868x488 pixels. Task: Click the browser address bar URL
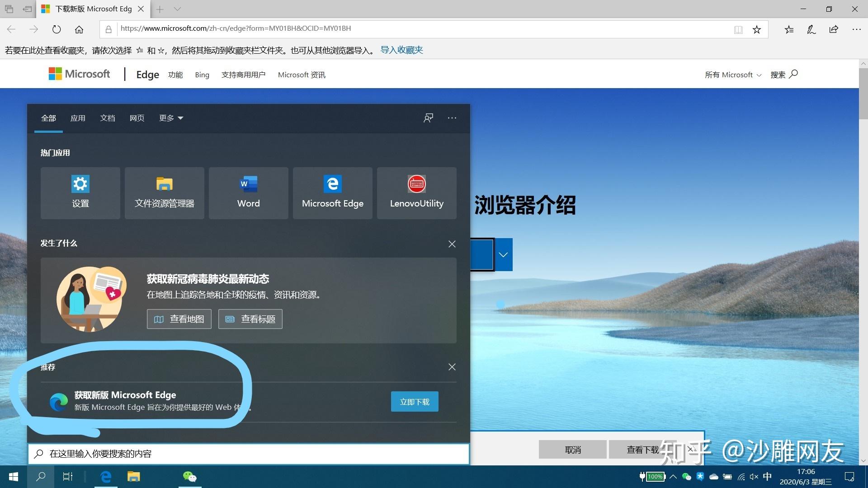point(236,28)
